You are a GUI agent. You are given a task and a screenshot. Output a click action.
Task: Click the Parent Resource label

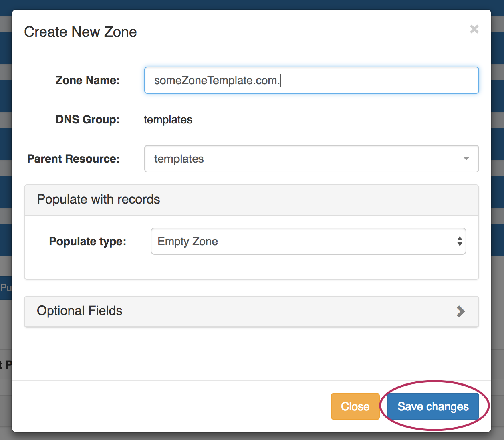pyautogui.click(x=73, y=159)
